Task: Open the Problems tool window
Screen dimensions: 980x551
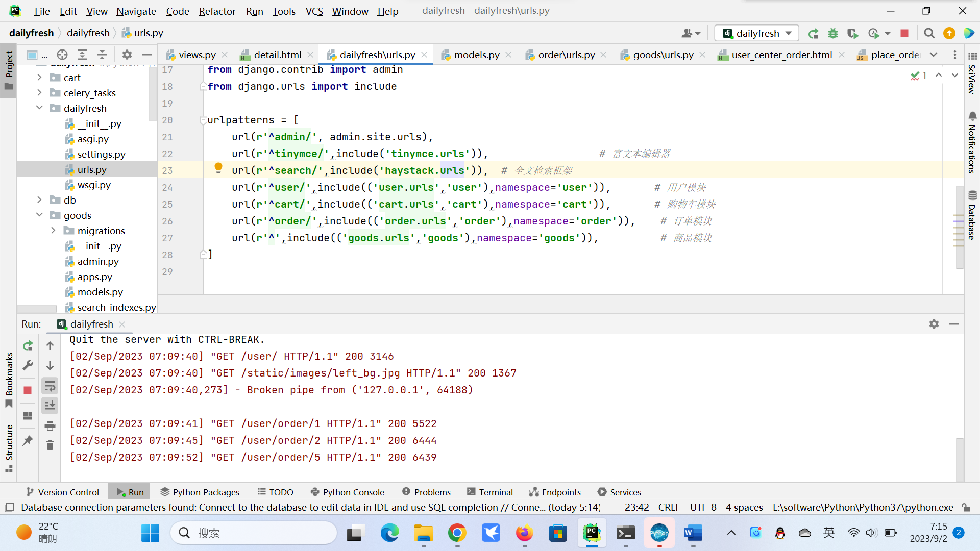Action: coord(427,492)
